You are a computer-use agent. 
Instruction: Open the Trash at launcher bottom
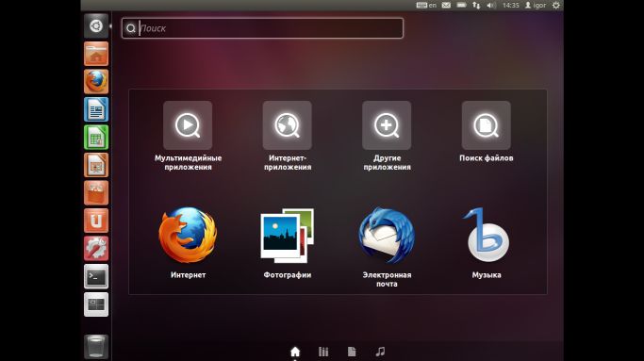[x=96, y=347]
